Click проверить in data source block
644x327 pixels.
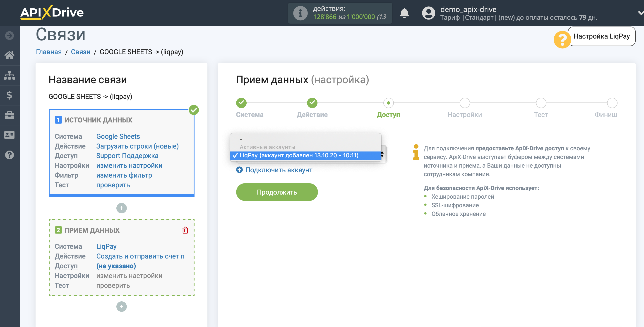pyautogui.click(x=113, y=185)
